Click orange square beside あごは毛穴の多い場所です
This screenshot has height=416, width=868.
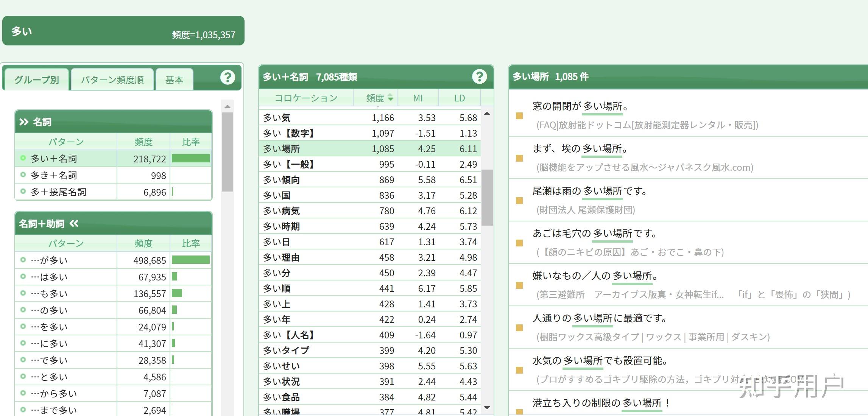pyautogui.click(x=519, y=243)
